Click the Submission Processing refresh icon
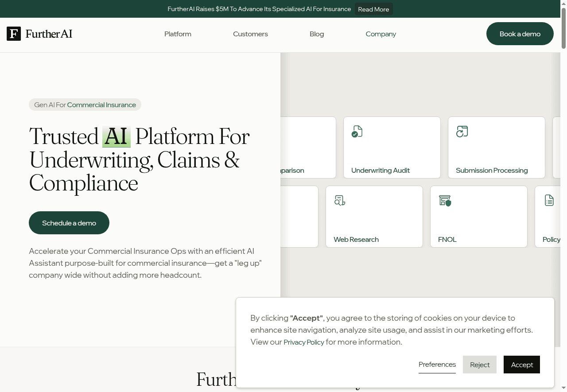The height and width of the screenshot is (392, 567). (462, 132)
